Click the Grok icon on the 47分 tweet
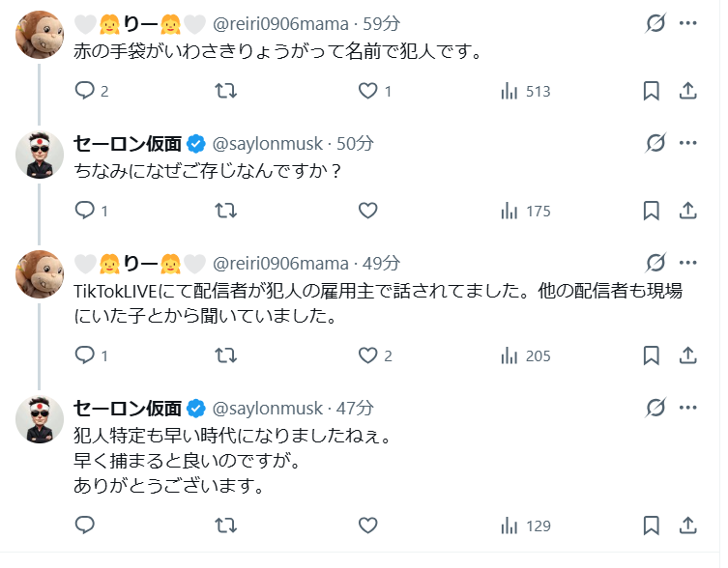 (x=655, y=408)
